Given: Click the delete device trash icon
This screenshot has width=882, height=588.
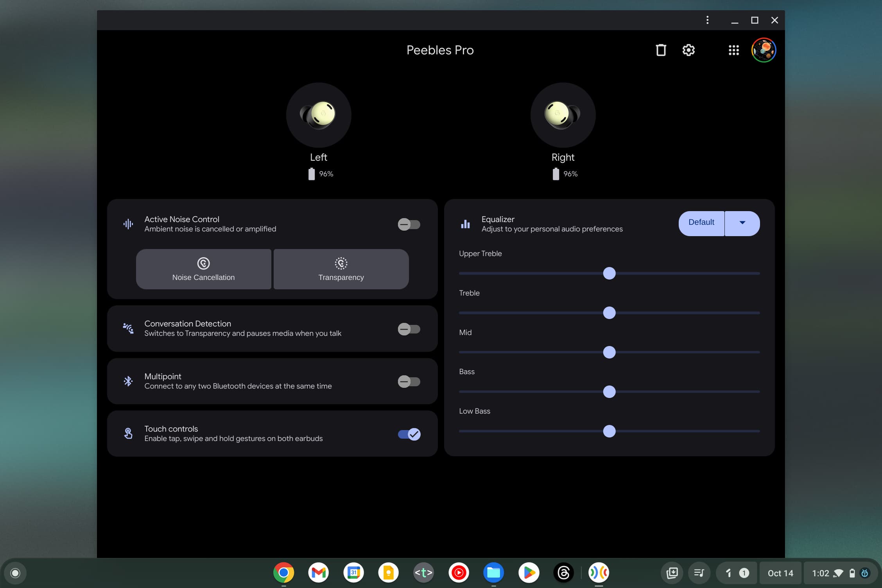Looking at the screenshot, I should pyautogui.click(x=661, y=50).
